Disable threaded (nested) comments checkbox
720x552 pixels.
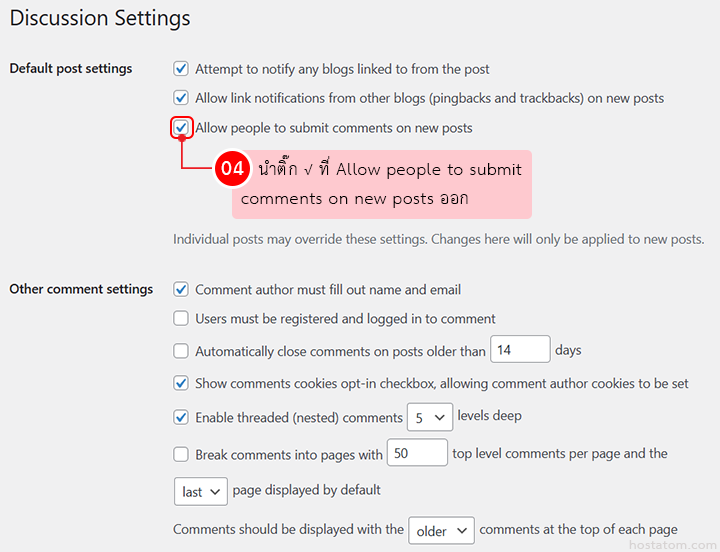(181, 417)
